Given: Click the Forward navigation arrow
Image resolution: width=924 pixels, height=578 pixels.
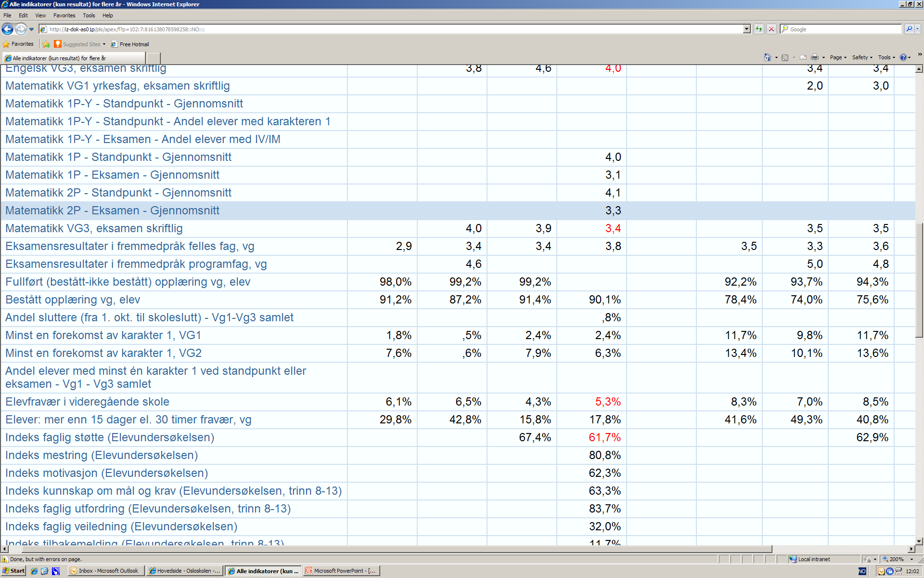Looking at the screenshot, I should [21, 29].
